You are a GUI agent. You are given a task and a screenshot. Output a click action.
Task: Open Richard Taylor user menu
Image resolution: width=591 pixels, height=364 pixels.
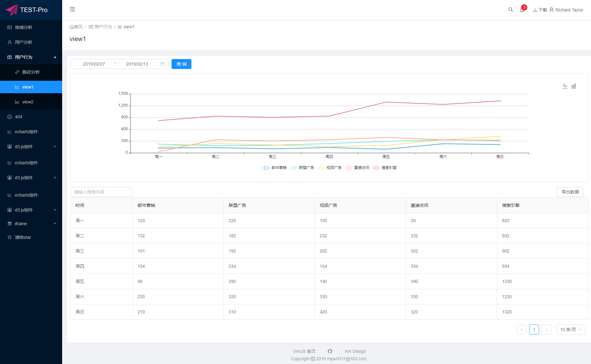tap(566, 10)
